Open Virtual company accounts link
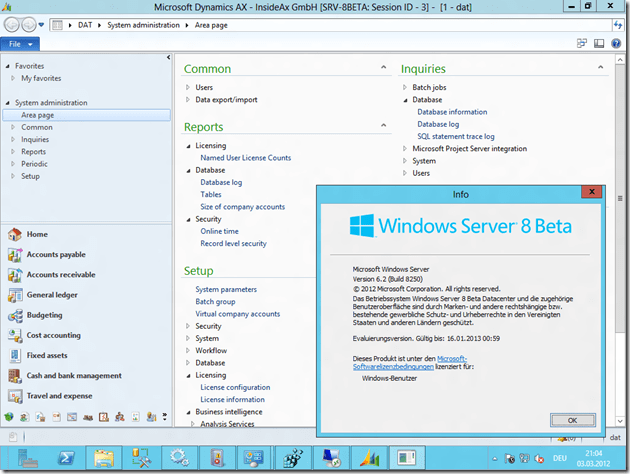 coord(237,314)
